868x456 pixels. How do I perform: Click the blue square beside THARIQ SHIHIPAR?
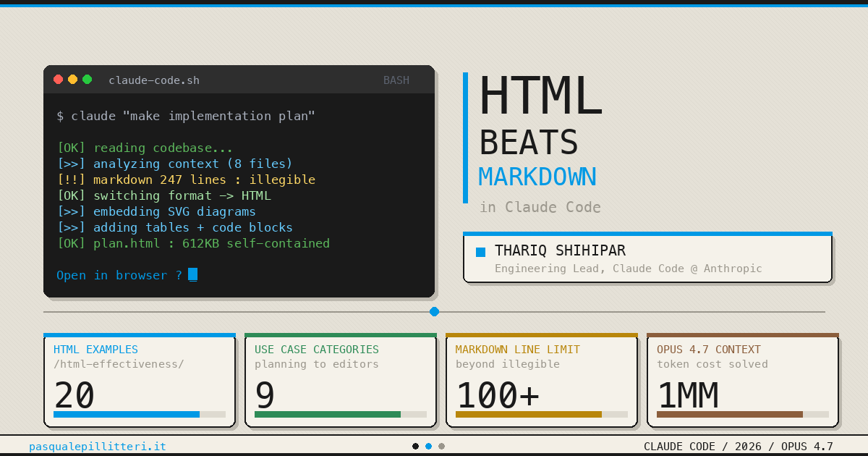pyautogui.click(x=481, y=252)
